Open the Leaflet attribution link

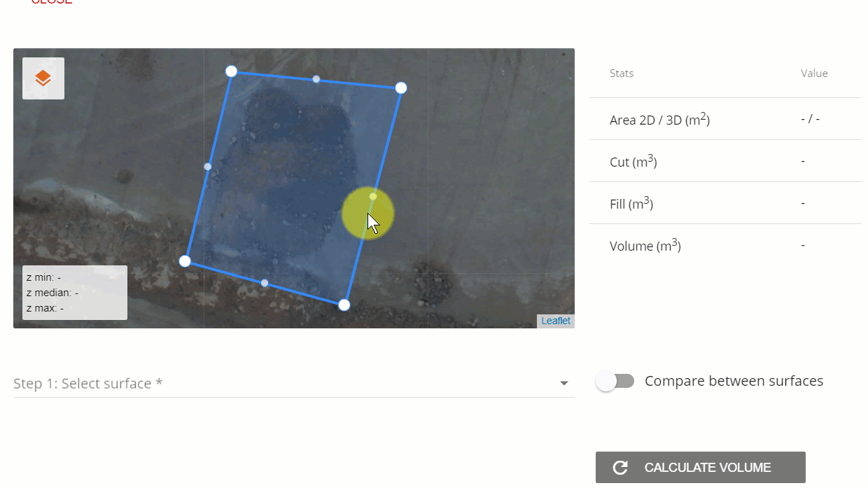pos(556,321)
